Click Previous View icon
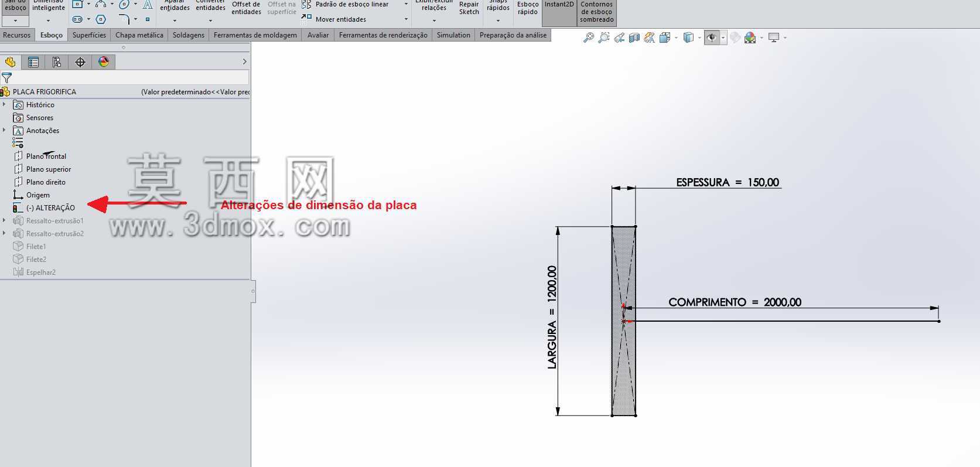The width and height of the screenshot is (980, 467). pyautogui.click(x=619, y=38)
